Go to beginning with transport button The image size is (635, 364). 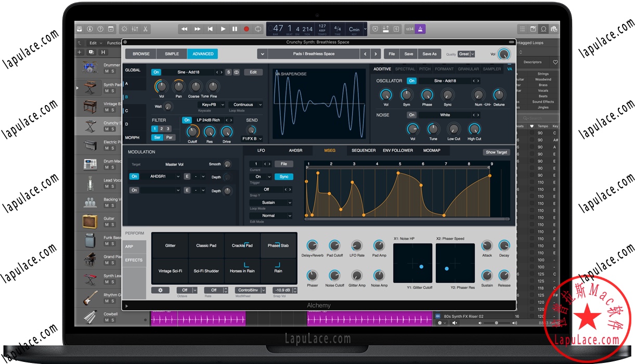(x=210, y=29)
